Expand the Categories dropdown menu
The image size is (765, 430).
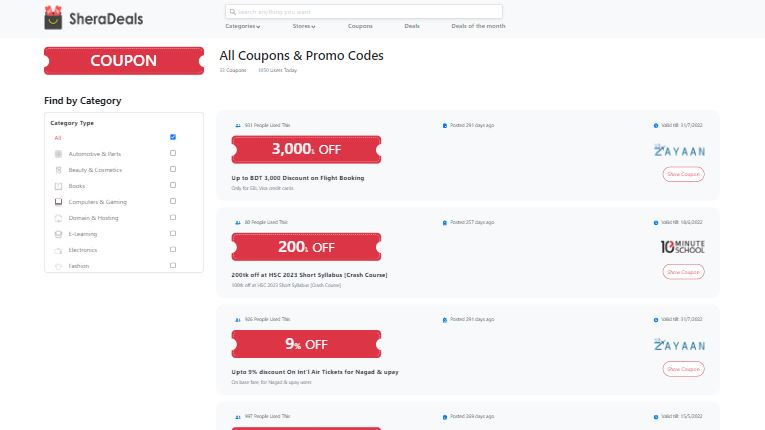(x=242, y=26)
